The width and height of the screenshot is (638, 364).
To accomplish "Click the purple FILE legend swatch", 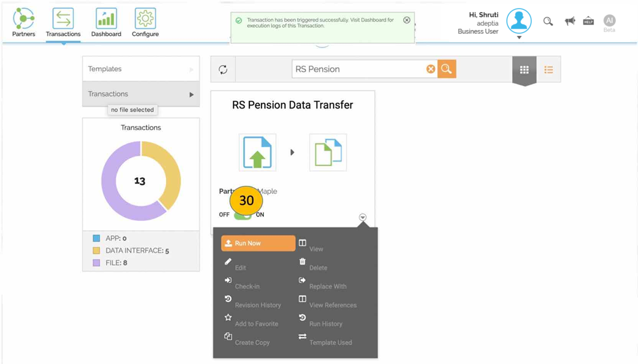I will click(x=97, y=263).
